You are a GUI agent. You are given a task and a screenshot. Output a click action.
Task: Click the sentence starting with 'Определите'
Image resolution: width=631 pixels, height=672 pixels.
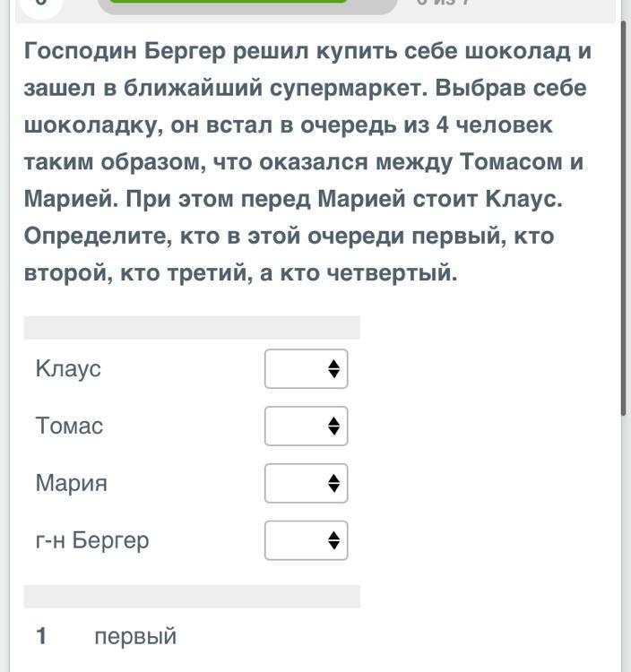[289, 237]
